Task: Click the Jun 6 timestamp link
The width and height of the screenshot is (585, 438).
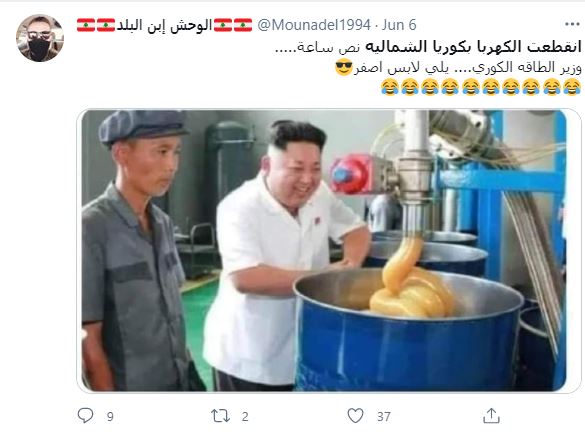Action: point(399,25)
